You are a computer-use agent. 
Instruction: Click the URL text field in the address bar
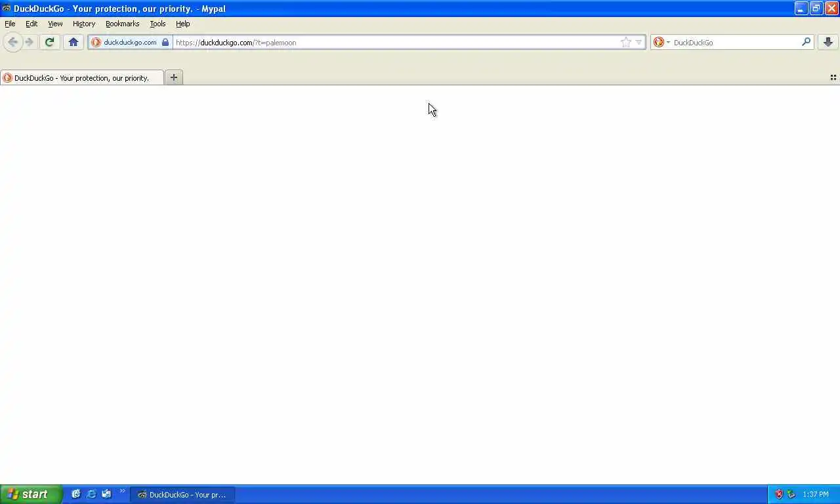pos(396,42)
